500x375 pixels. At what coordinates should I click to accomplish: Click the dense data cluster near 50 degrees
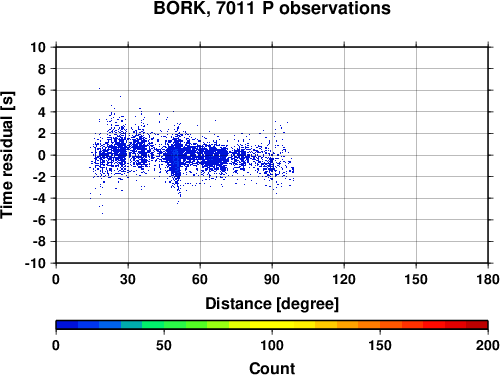tap(176, 158)
